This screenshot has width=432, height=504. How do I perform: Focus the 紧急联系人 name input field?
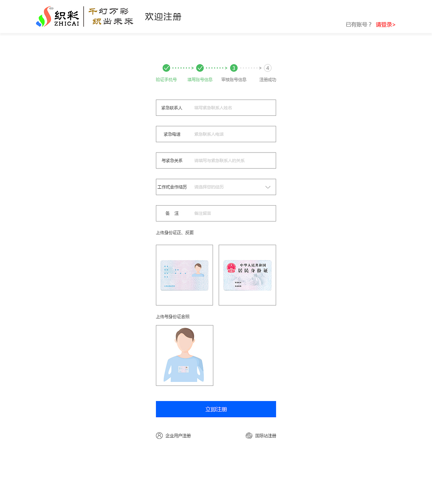coord(216,108)
